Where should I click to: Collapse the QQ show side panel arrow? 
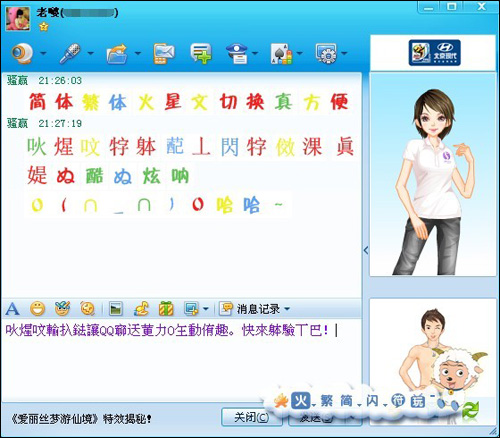[366, 250]
